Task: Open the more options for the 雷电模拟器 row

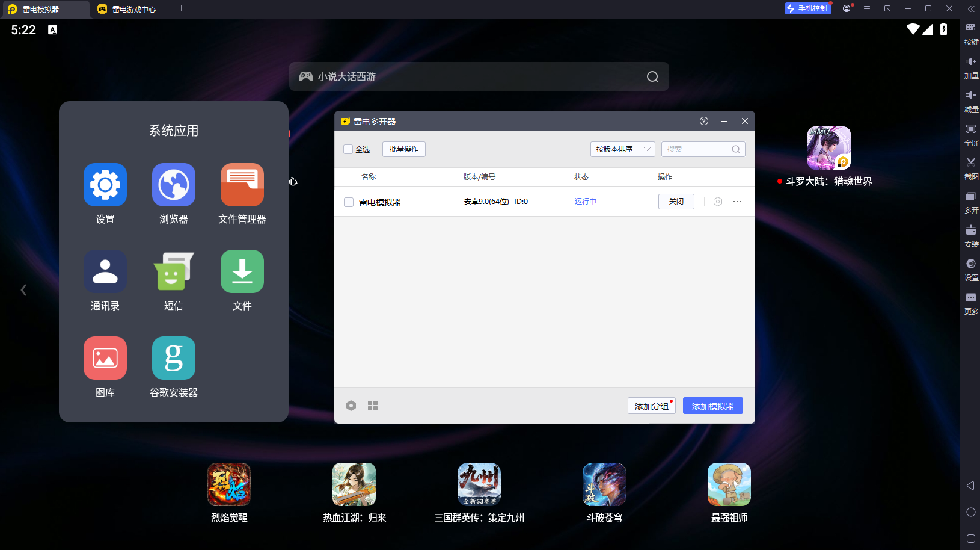Action: (737, 202)
